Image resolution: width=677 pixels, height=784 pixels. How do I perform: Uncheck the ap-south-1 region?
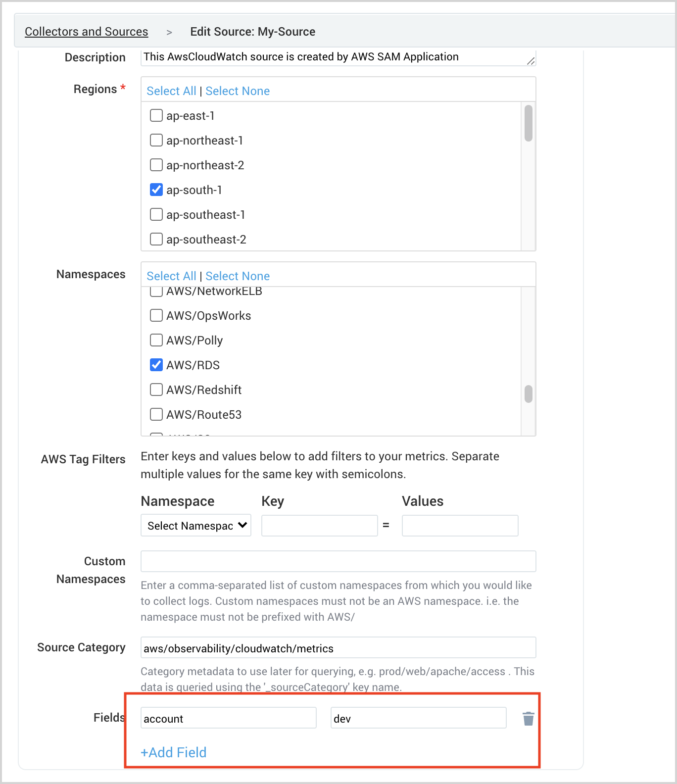coord(156,190)
